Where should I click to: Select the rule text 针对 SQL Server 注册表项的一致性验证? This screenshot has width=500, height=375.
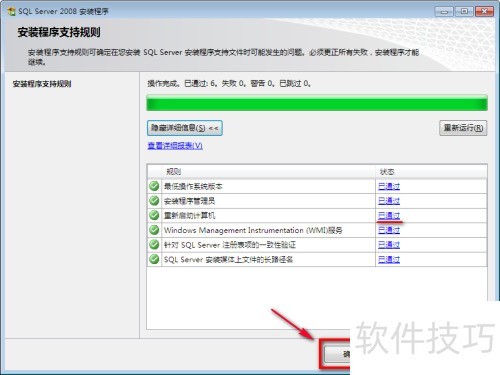click(230, 245)
